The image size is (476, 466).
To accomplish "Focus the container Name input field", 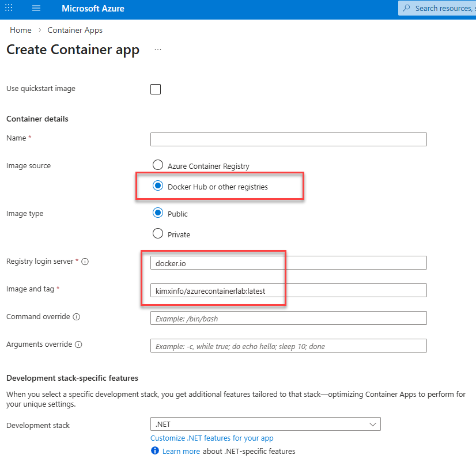I will pyautogui.click(x=288, y=139).
